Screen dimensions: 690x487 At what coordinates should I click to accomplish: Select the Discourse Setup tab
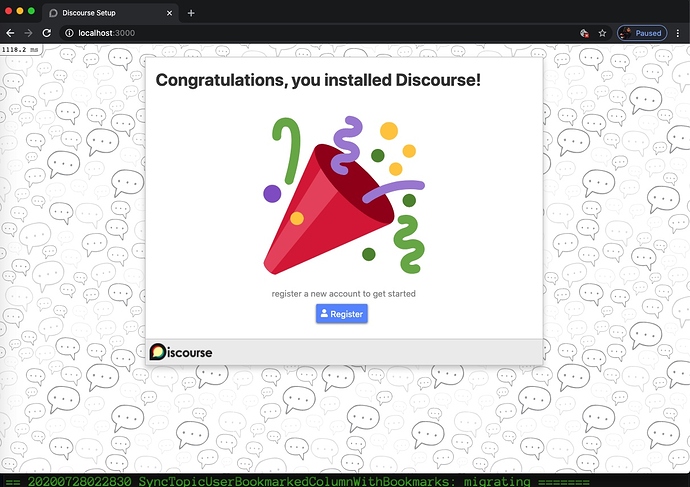click(x=110, y=13)
